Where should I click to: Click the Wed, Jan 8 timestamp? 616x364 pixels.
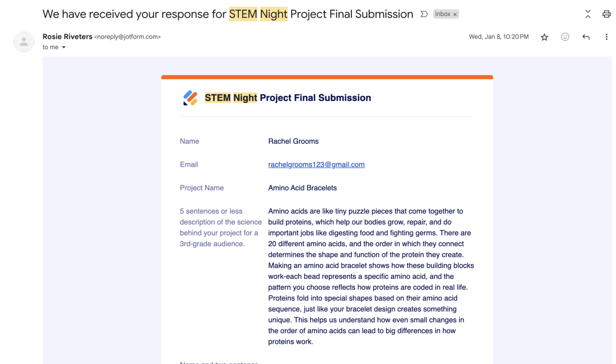tap(499, 37)
